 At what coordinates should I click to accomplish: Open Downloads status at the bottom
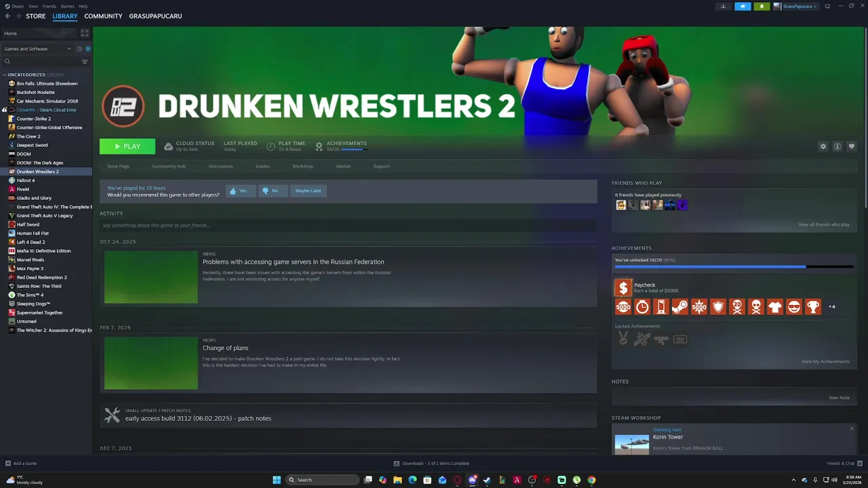click(x=432, y=464)
